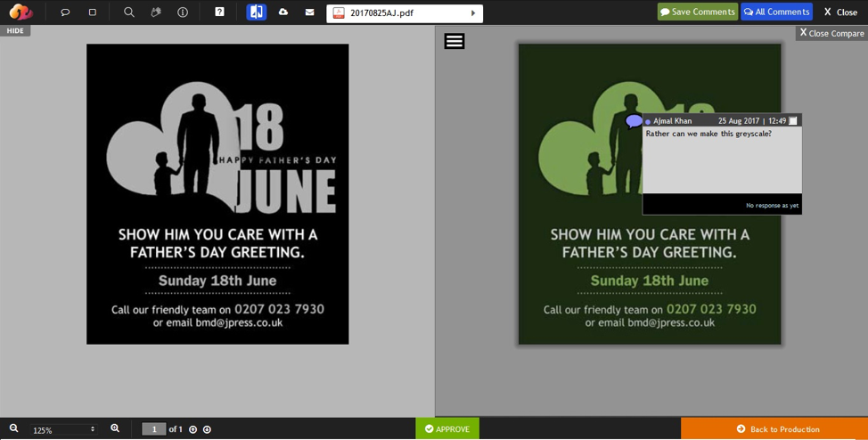Click the cloud download icon
The image size is (868, 440).
pyautogui.click(x=283, y=12)
